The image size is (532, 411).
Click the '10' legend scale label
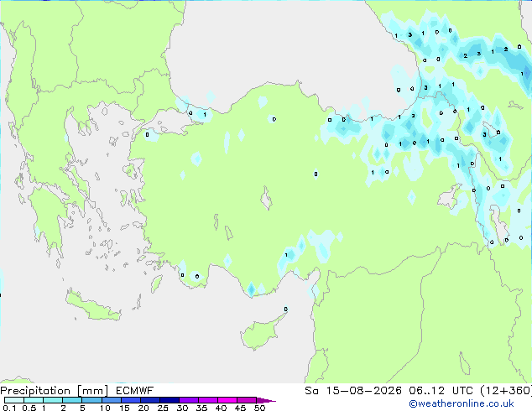[105, 408]
